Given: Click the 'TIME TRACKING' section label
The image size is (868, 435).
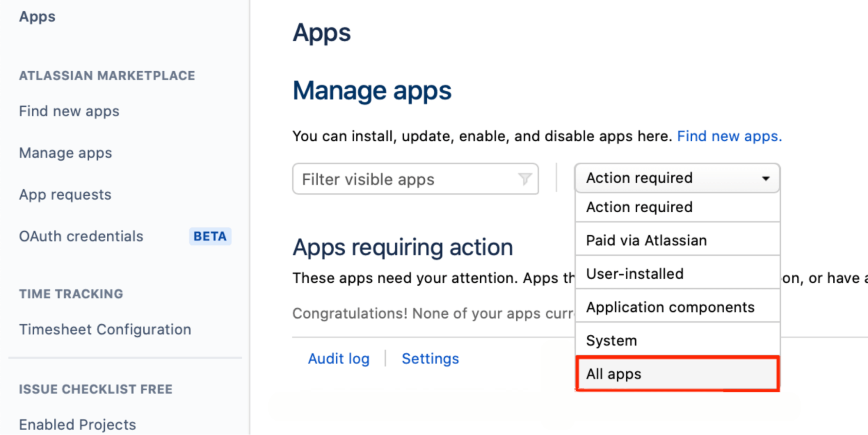Looking at the screenshot, I should pos(71,294).
